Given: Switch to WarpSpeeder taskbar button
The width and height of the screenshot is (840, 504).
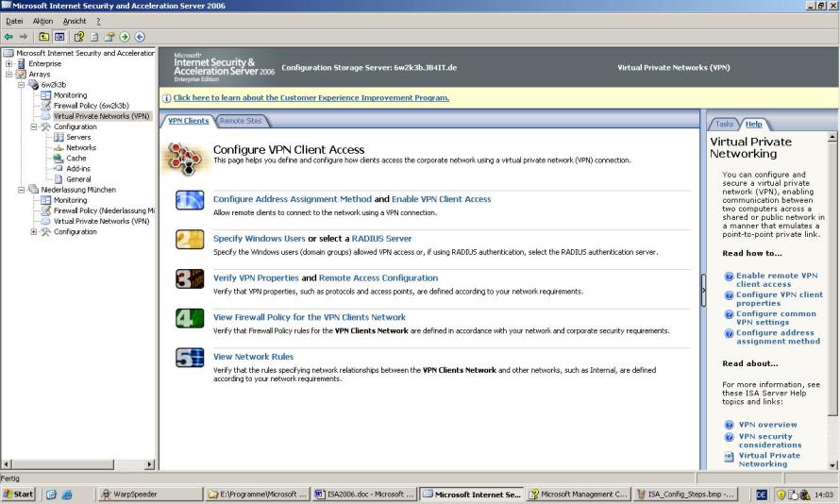Looking at the screenshot, I should (x=150, y=495).
